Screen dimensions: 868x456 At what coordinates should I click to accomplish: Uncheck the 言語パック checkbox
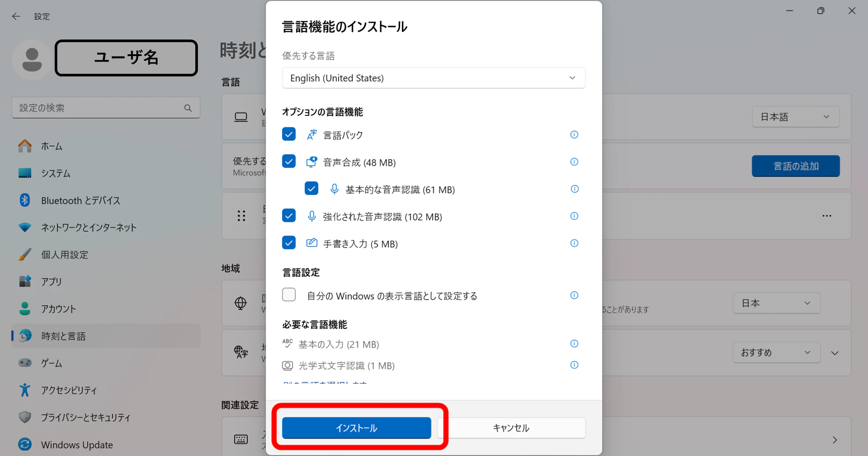[289, 134]
